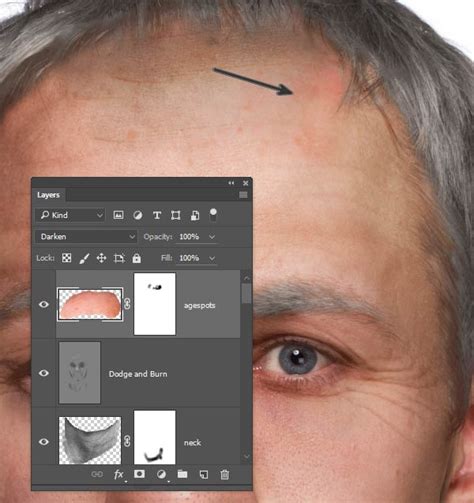Screen dimensions: 474x503
Task: Click the Dodge and Burn layer name
Action: (x=138, y=374)
